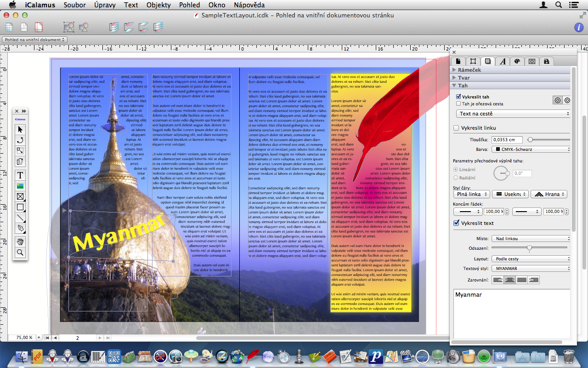Viewport: 588px width, 368px height.
Task: Adjust the Odsazení offset slider
Action: click(x=530, y=249)
